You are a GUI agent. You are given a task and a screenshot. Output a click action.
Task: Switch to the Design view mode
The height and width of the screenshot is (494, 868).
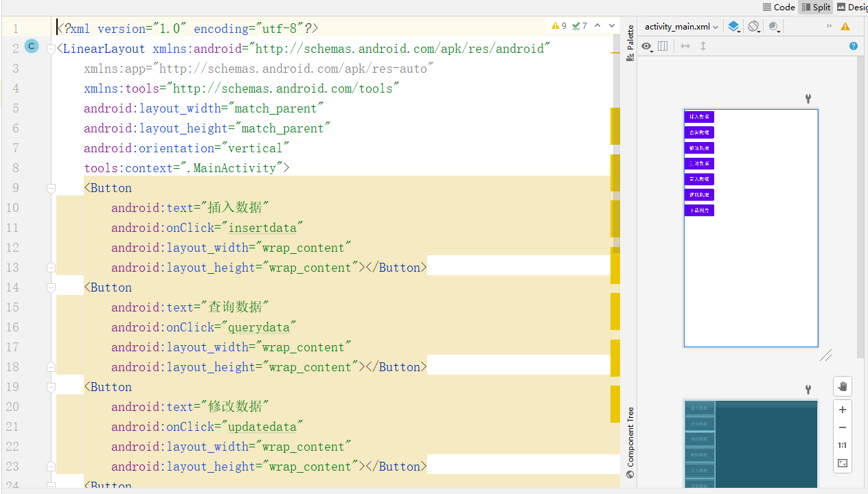click(x=852, y=7)
